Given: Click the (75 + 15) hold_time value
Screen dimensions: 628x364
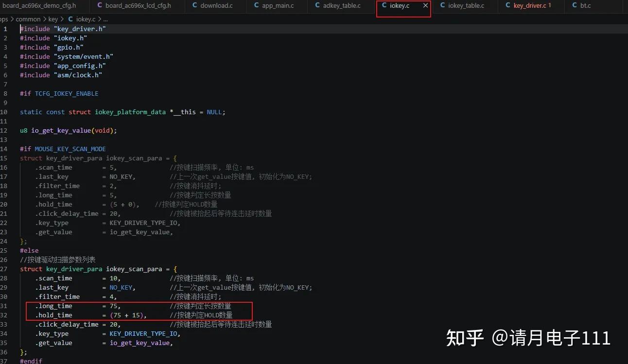Looking at the screenshot, I should click(x=128, y=315).
